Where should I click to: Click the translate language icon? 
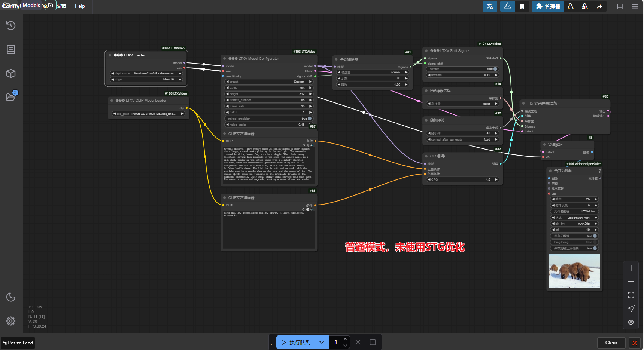[490, 6]
